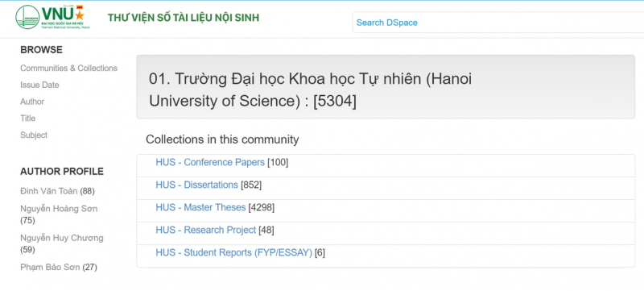Open HUS - Dissertations collection

tap(196, 185)
